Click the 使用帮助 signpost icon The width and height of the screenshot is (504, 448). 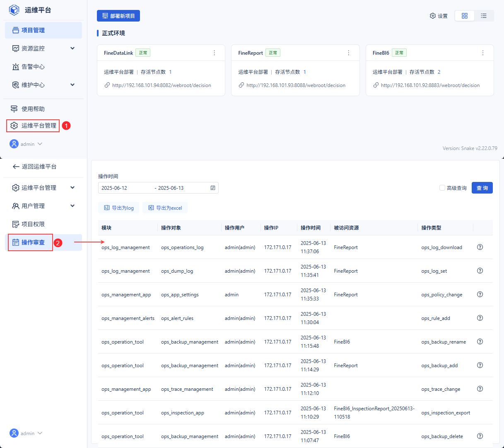(x=14, y=109)
